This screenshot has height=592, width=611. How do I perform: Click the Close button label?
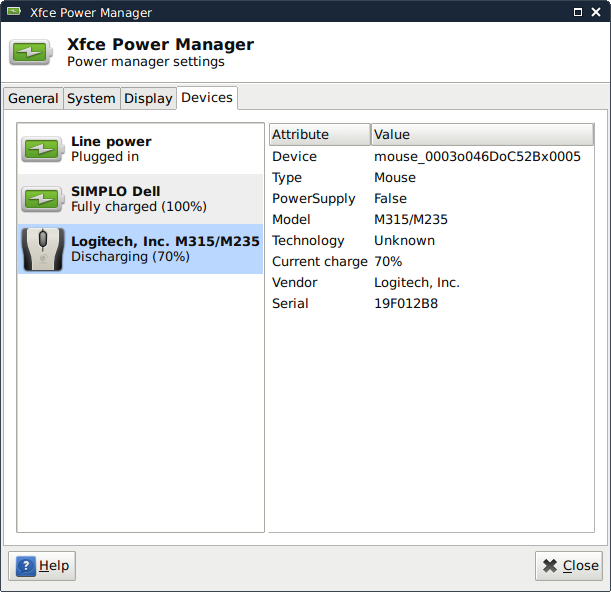pos(581,565)
